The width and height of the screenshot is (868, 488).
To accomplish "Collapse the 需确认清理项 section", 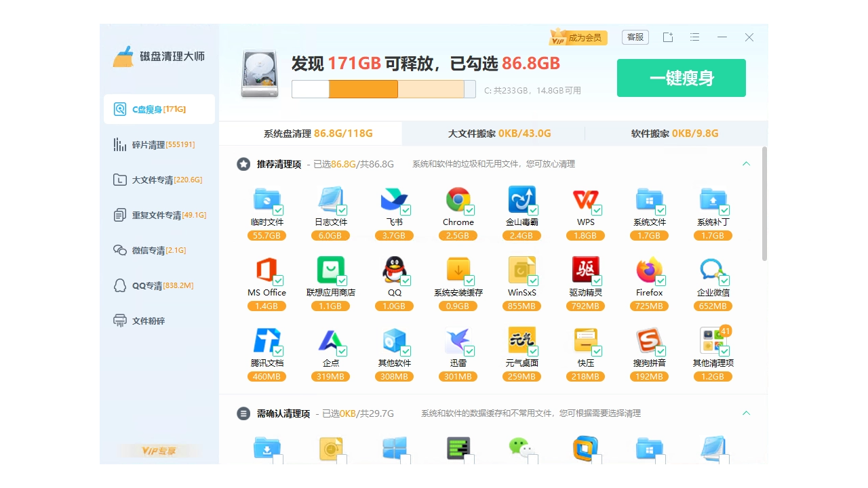I will coord(746,413).
